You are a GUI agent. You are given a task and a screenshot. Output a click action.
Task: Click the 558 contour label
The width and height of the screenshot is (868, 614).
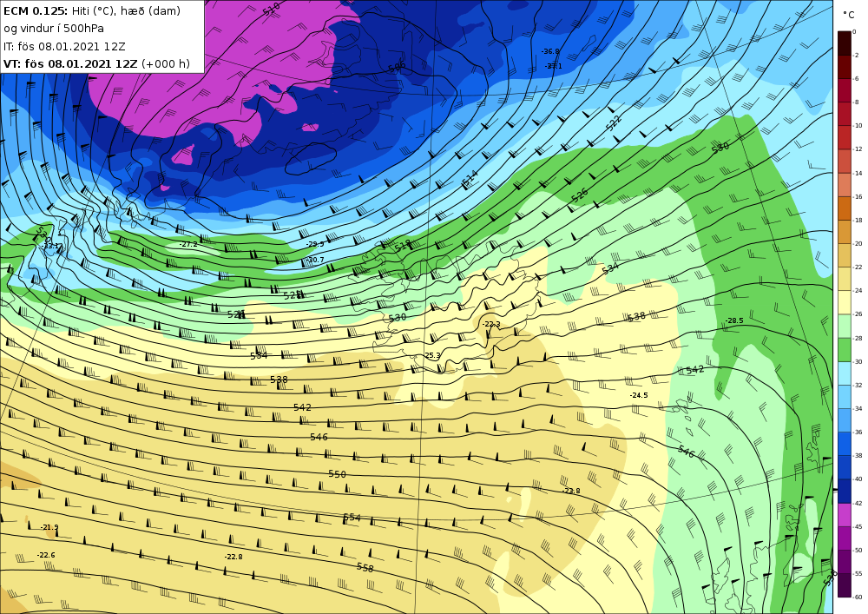point(365,567)
